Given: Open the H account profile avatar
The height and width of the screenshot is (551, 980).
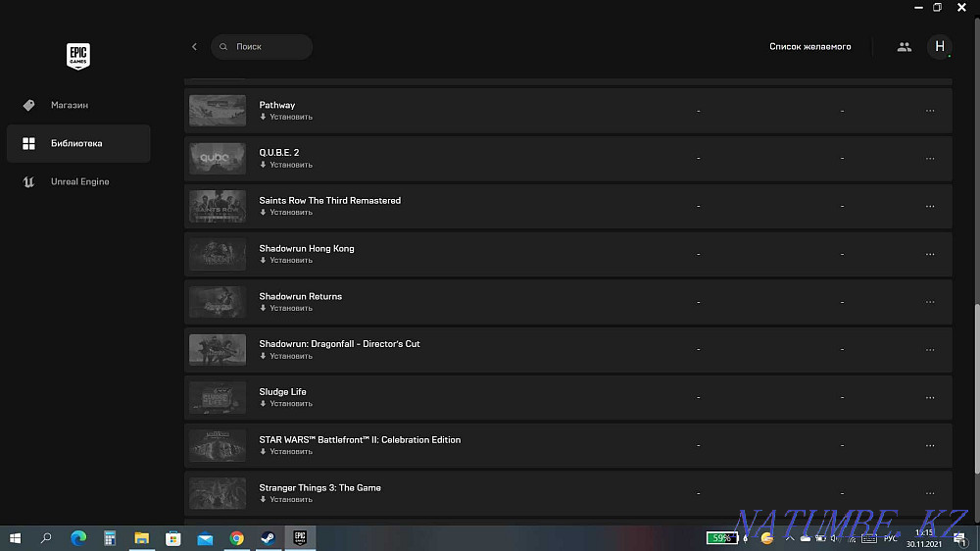Looking at the screenshot, I should click(x=940, y=47).
